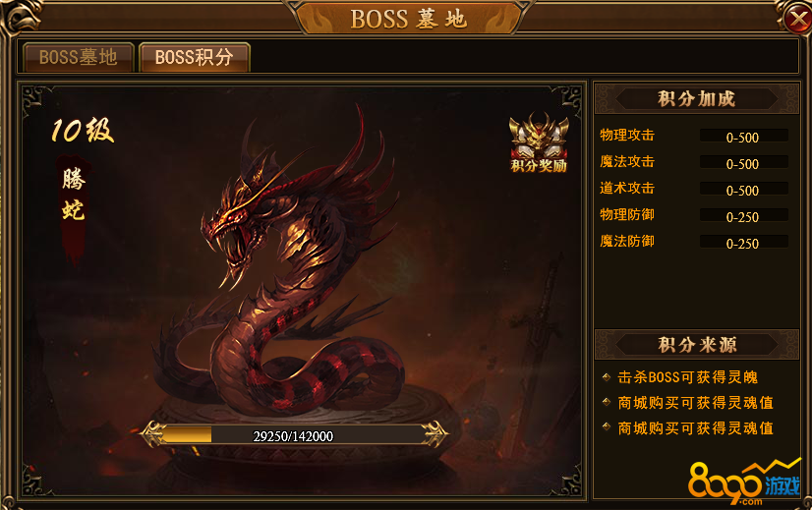812x510 pixels.
Task: Click the 道术攻击 0-500 value field
Action: pyautogui.click(x=743, y=190)
